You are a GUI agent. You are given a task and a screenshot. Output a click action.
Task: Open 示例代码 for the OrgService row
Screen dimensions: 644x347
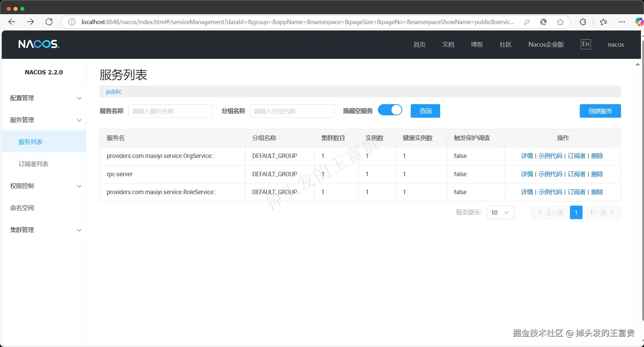[550, 156]
